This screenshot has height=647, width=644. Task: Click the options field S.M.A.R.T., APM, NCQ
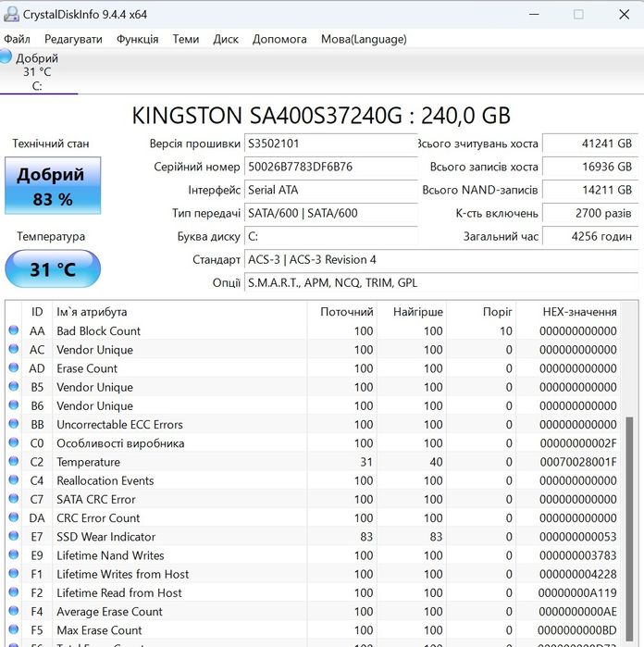[441, 282]
